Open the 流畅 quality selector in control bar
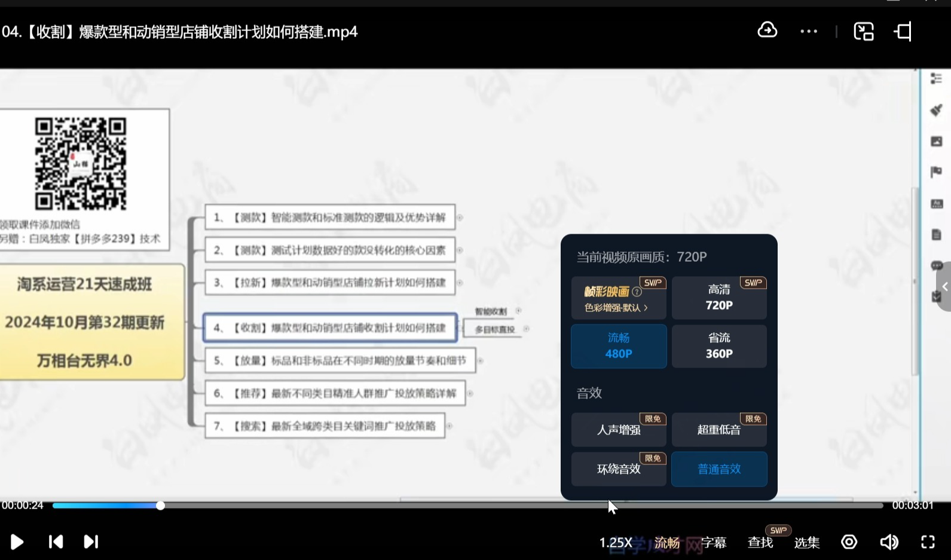Screen dimensions: 951x560 tap(667, 543)
